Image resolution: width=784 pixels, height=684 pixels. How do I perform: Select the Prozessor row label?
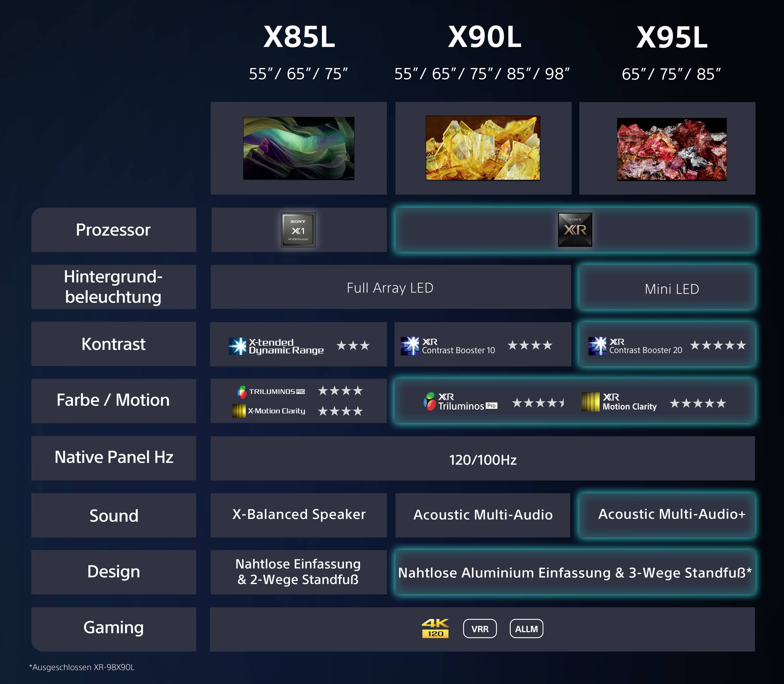coord(114,230)
